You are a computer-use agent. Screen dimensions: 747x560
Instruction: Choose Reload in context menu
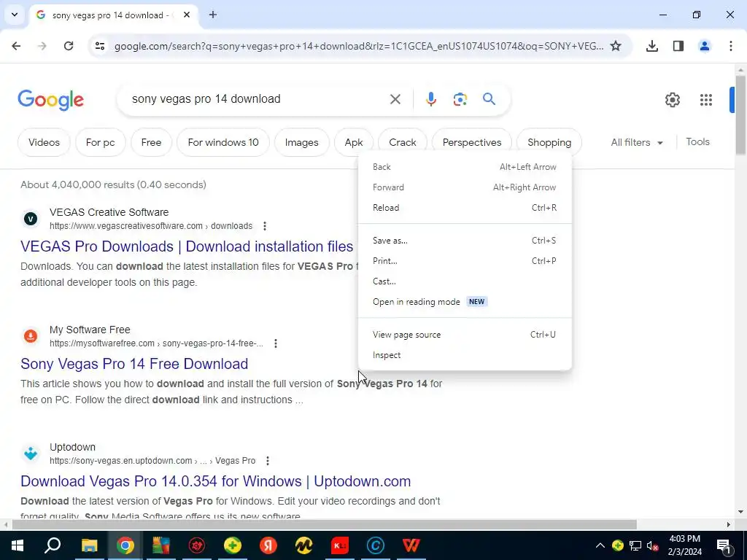(465, 208)
